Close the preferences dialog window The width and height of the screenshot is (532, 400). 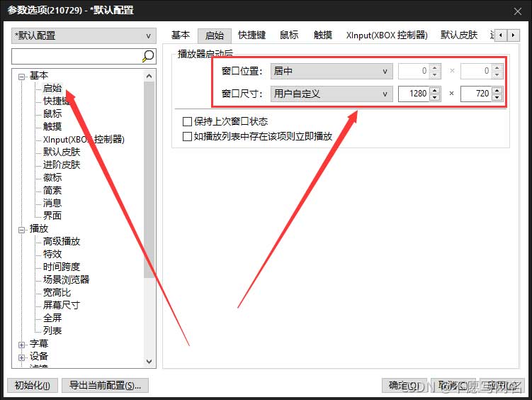(515, 10)
